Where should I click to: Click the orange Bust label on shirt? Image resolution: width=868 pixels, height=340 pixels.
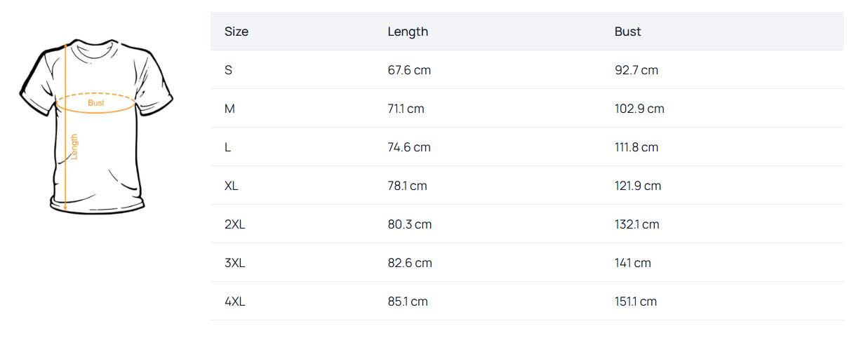(x=96, y=103)
